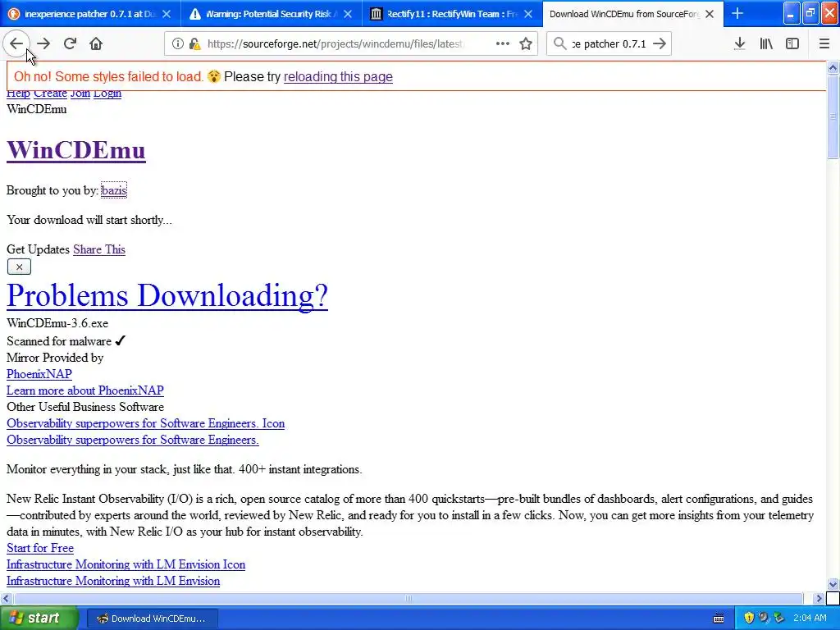Click the Scanned for malware text

(x=59, y=341)
